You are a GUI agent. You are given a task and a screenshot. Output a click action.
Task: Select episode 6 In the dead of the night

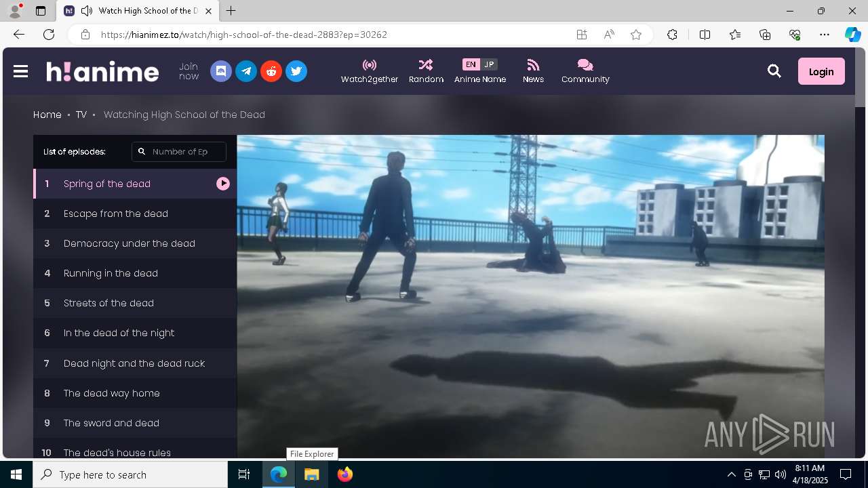[135, 333]
